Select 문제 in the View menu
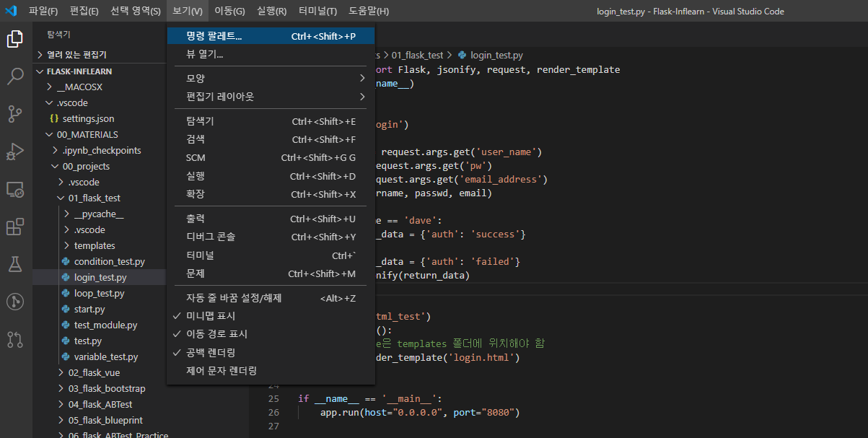 pos(271,273)
